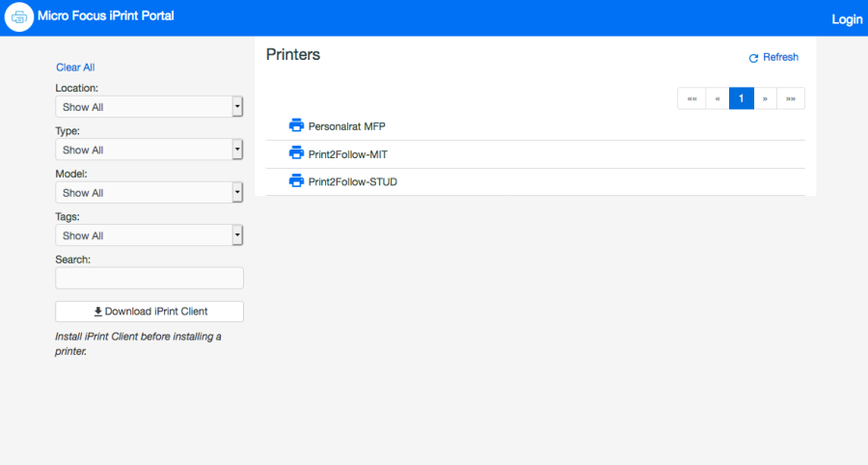Open the Location filter dropdown
The height and width of the screenshot is (465, 868).
tap(149, 107)
